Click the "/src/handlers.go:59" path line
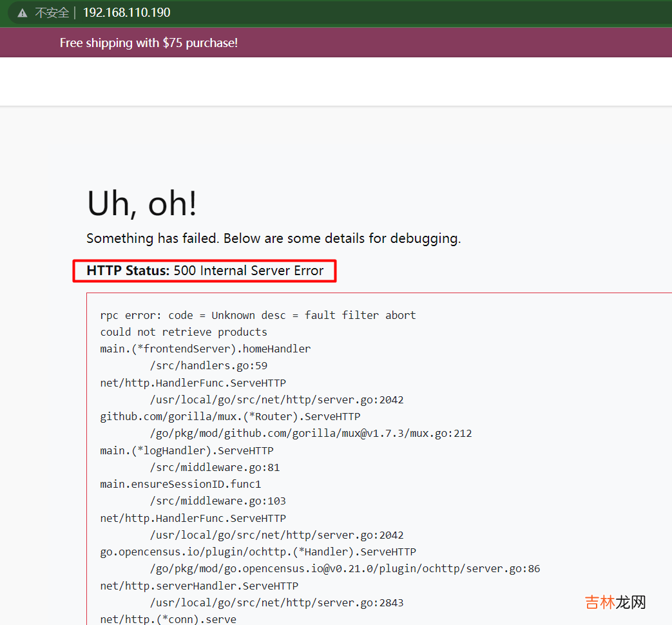Viewport: 672px width, 625px height. tap(209, 365)
